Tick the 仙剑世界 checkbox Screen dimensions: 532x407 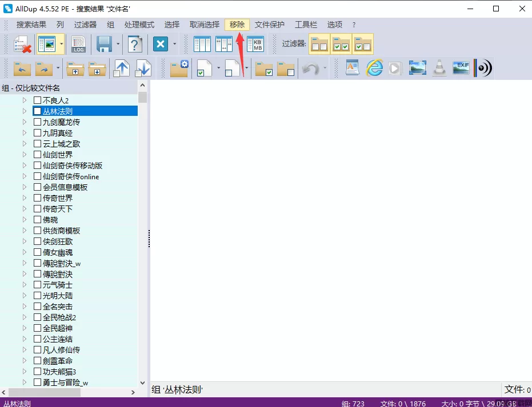tap(38, 155)
